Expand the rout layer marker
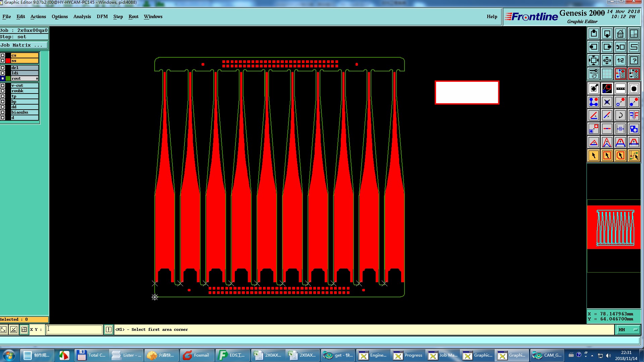 pyautogui.click(x=37, y=78)
